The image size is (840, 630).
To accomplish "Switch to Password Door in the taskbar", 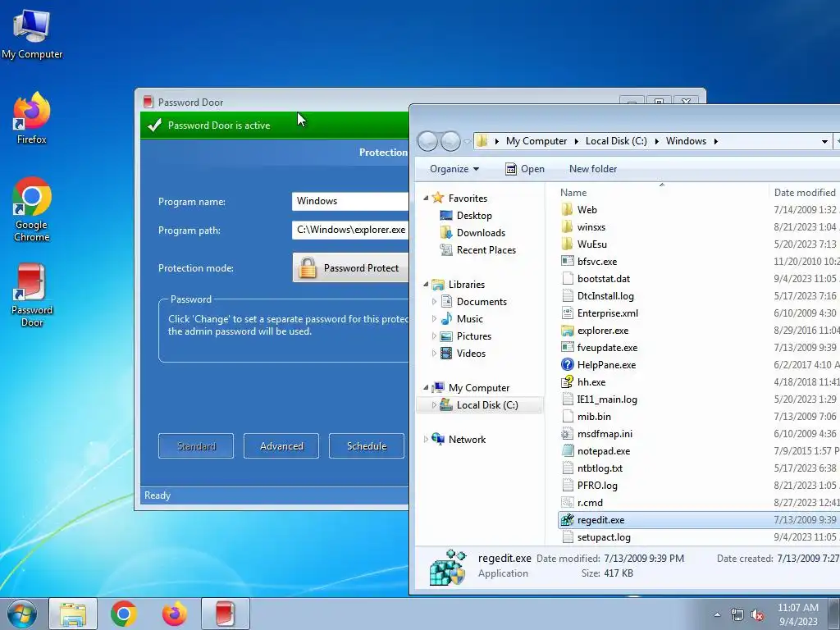I will pyautogui.click(x=226, y=614).
